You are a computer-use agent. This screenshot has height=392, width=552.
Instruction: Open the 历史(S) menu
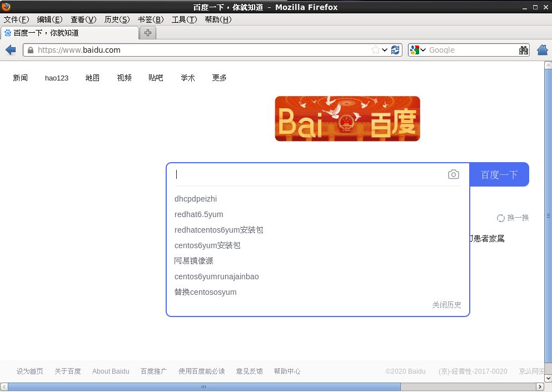click(117, 19)
